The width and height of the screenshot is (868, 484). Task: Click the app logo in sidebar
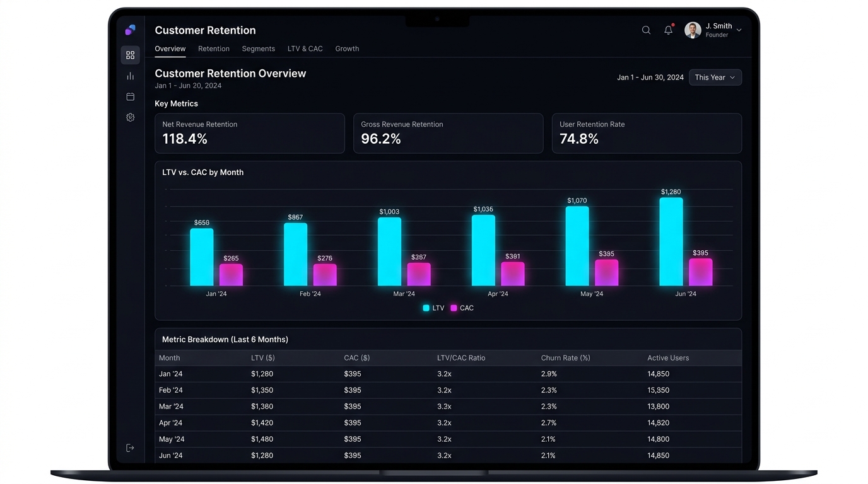point(130,30)
